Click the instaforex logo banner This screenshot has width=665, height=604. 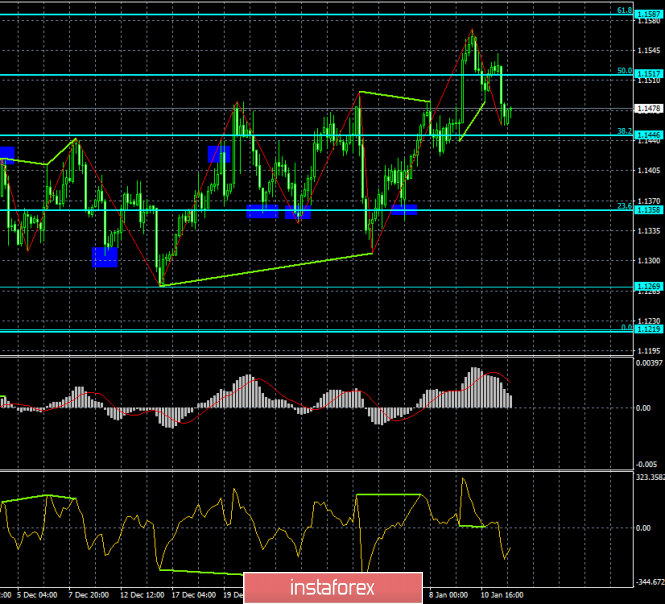point(330,585)
